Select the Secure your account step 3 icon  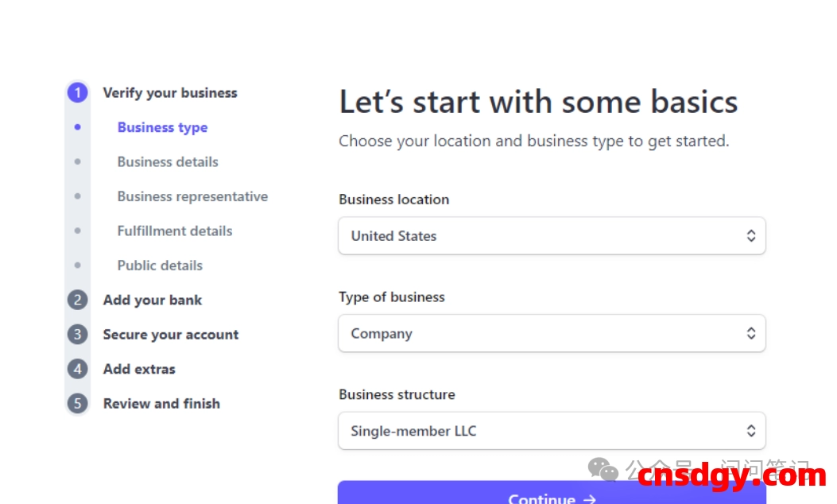77,334
